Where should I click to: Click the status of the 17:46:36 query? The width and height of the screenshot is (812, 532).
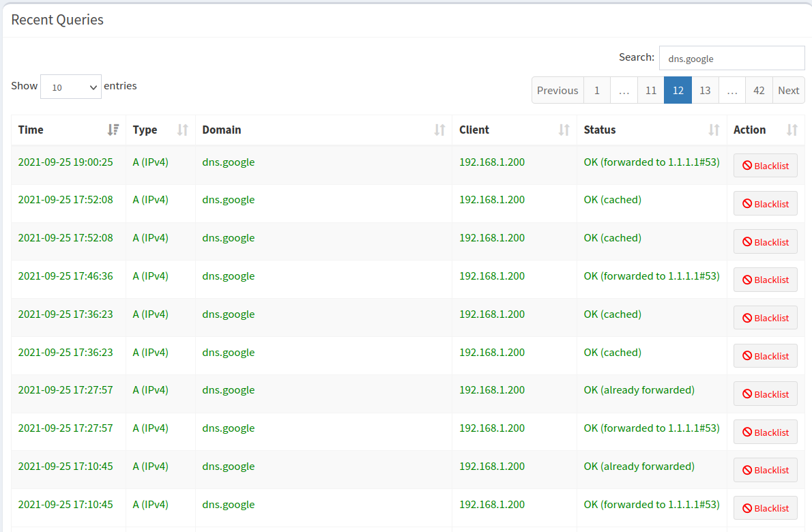(652, 276)
